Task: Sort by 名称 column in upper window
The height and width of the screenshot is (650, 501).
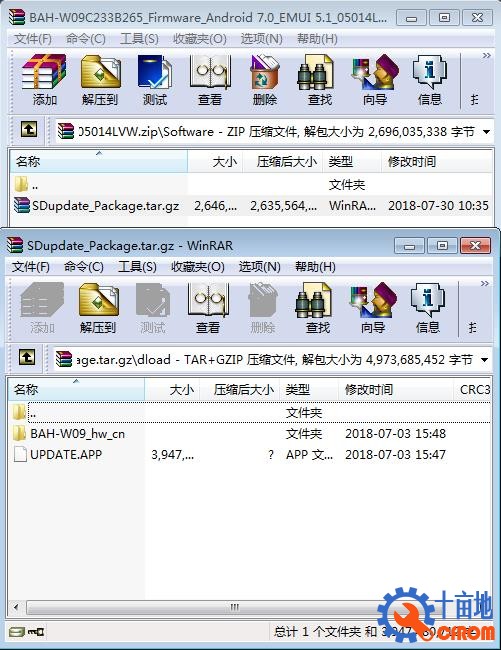Action: click(x=99, y=161)
